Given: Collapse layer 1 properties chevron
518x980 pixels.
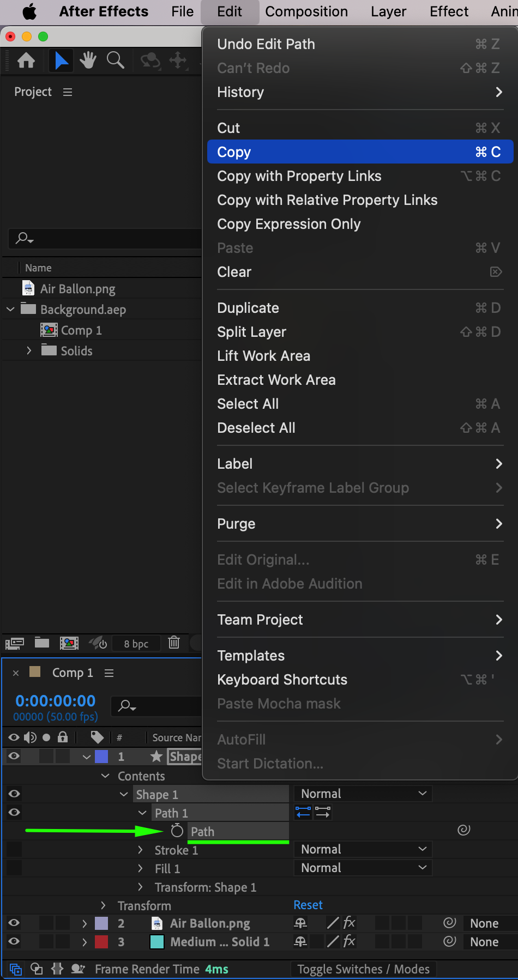Looking at the screenshot, I should 86,757.
